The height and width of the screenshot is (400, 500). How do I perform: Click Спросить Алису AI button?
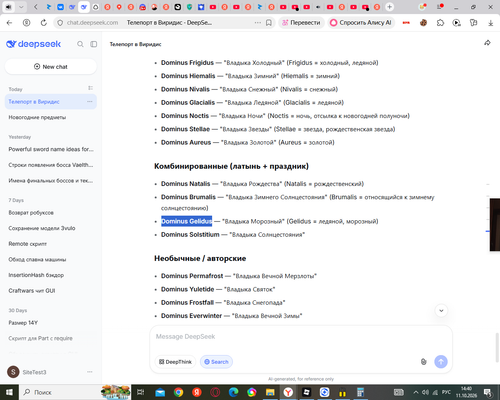pyautogui.click(x=361, y=23)
